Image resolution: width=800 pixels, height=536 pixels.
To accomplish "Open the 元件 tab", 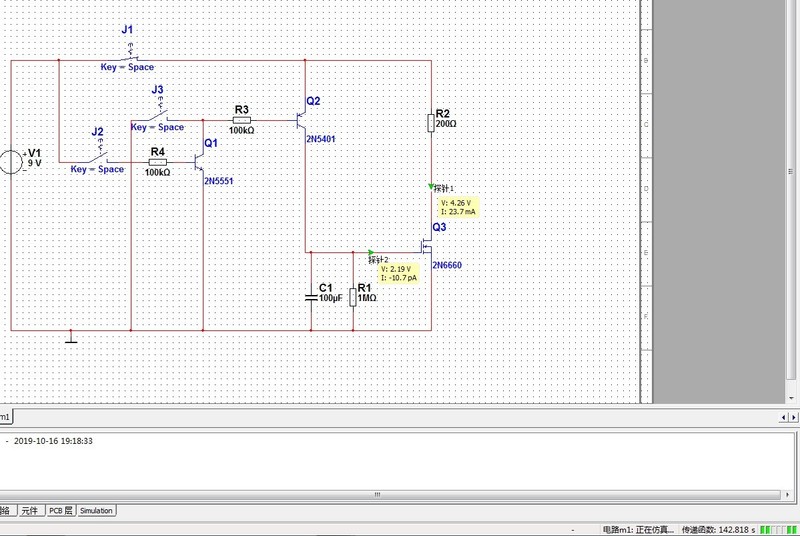I will pos(29,511).
